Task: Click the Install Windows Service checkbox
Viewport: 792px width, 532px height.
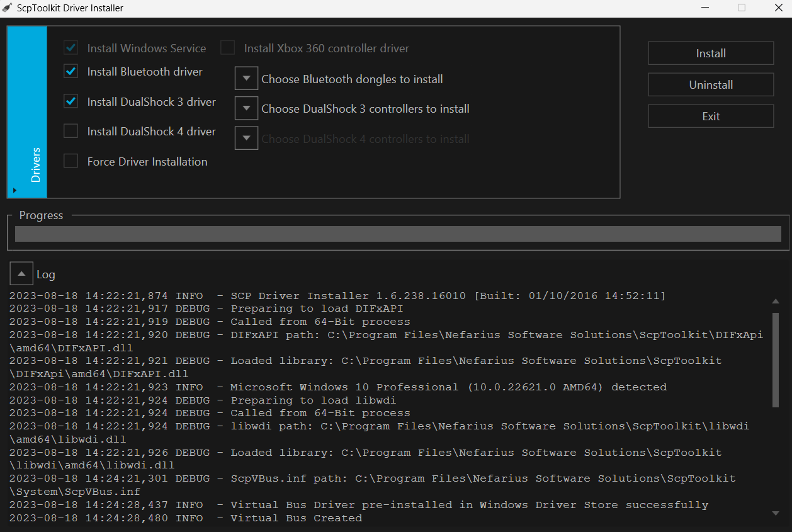Action: click(71, 48)
